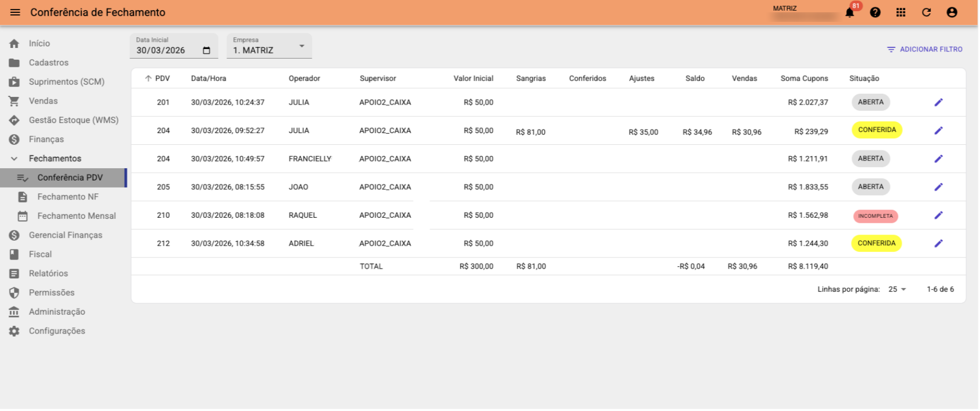Open the notifications bell with badge 81

click(x=850, y=12)
